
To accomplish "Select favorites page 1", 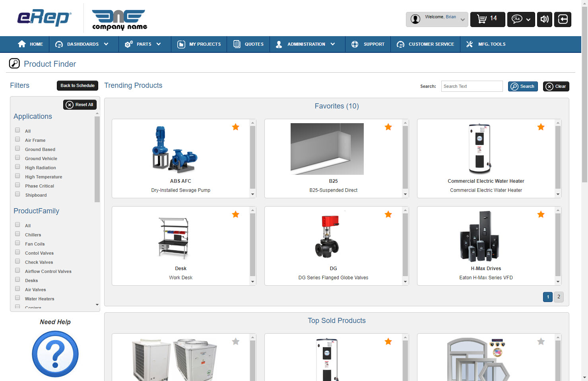I will pyautogui.click(x=548, y=297).
